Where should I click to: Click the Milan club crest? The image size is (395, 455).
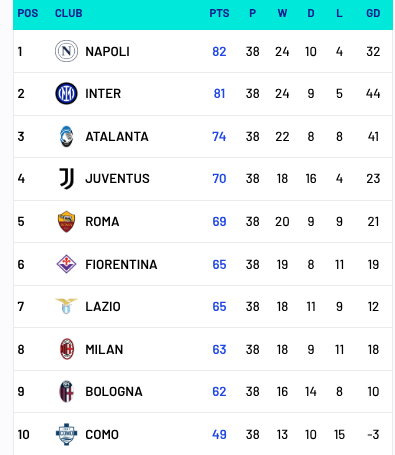[x=67, y=349]
